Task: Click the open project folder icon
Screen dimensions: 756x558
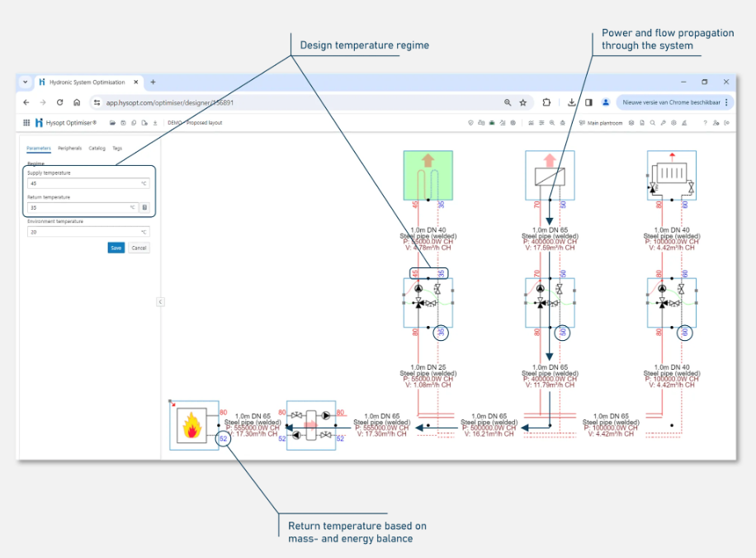Action: 112,123
